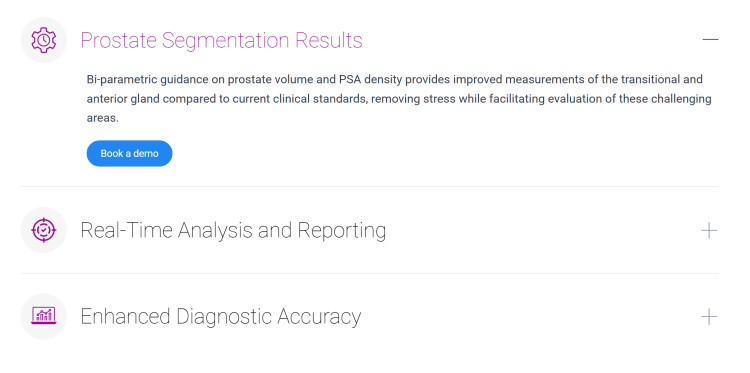Click the gear-with-clock Prostate Segmentation icon
Viewport: 750px width, 373px height.
coord(44,40)
